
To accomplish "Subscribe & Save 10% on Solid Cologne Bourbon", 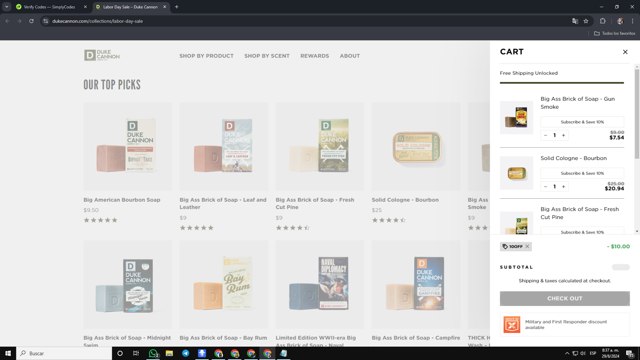I will pos(582,173).
